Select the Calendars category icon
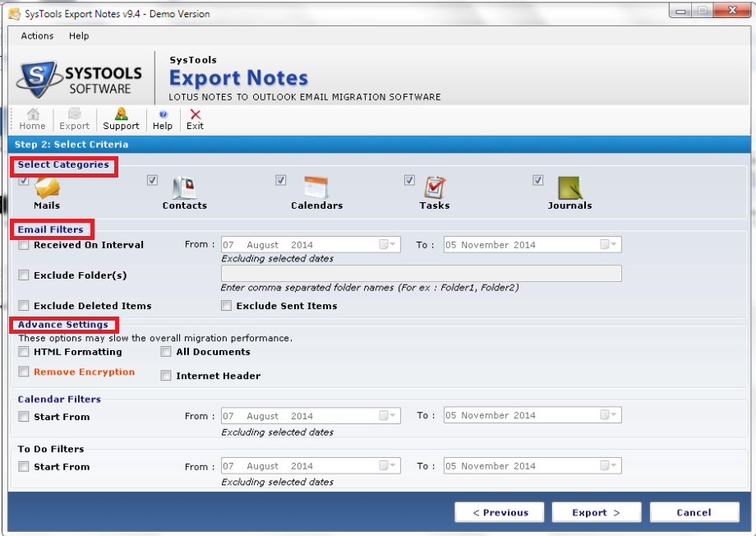756x536 pixels. click(x=316, y=188)
